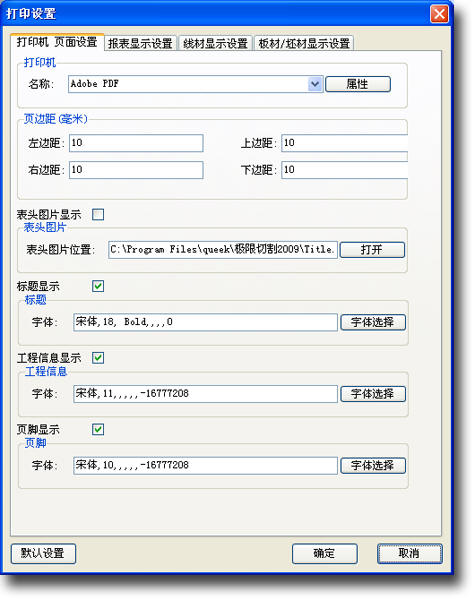The height and width of the screenshot is (600, 475).
Task: Toggle the 工程信息显示 checkbox
Action: 98,358
